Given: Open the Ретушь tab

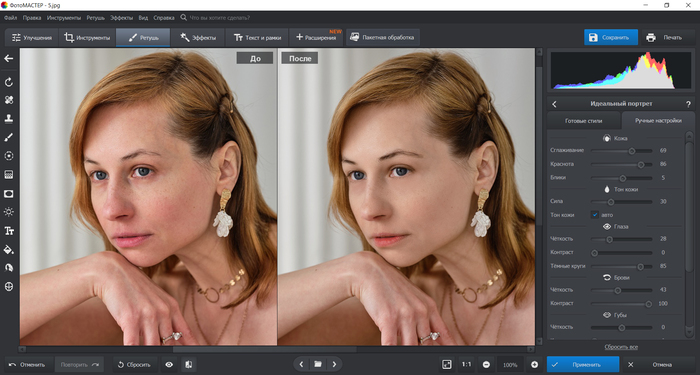Looking at the screenshot, I should tap(143, 38).
